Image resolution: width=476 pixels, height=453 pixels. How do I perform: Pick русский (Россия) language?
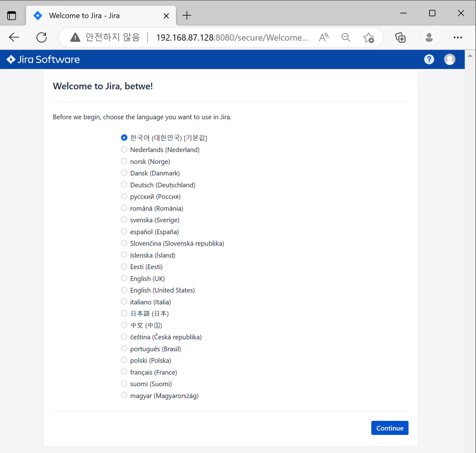point(124,196)
